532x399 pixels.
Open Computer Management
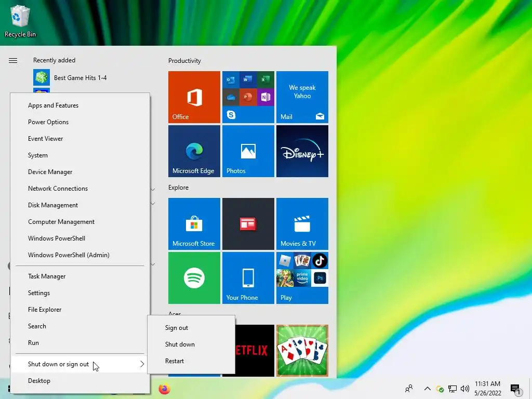pos(80,222)
